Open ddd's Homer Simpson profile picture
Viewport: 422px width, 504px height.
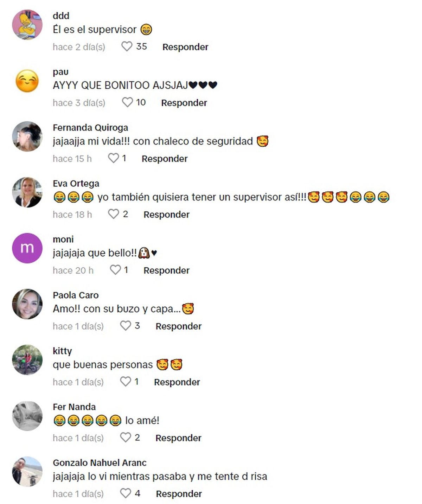[27, 25]
